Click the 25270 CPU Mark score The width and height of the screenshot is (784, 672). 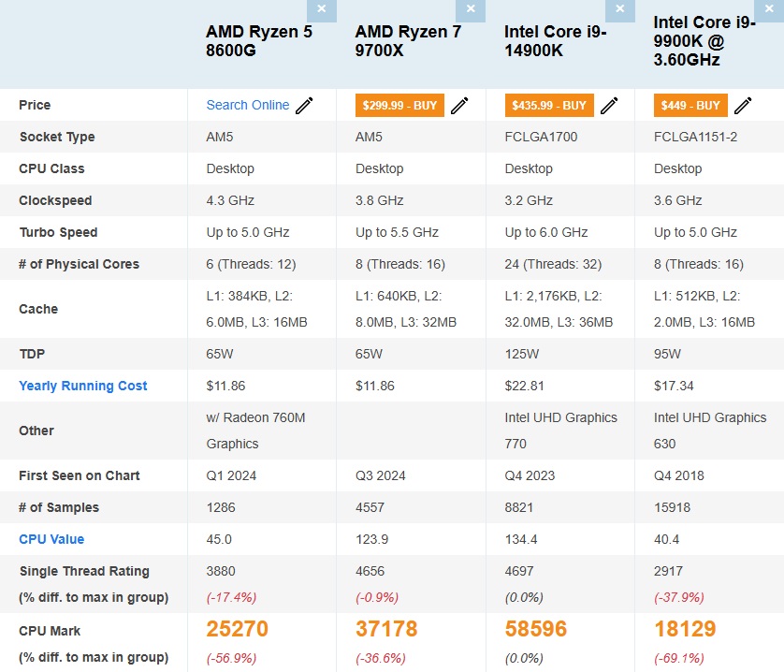point(237,629)
